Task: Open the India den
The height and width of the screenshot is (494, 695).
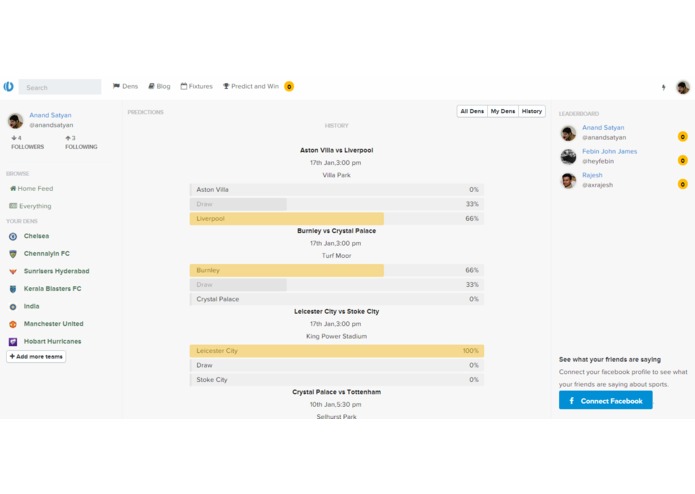Action: tap(31, 306)
